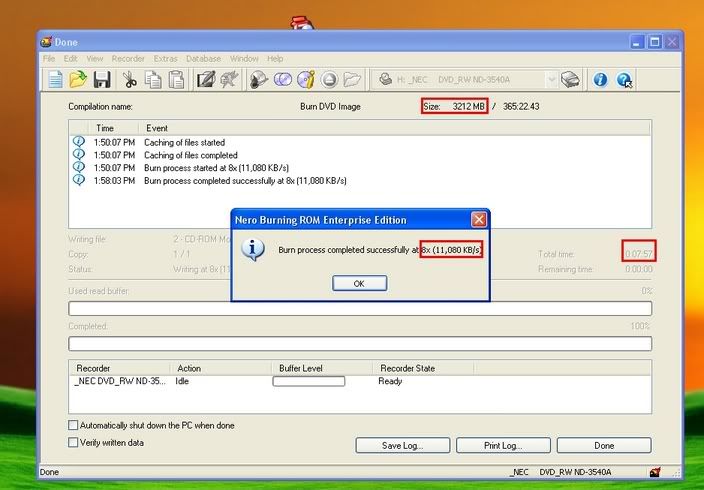Click the Completed progress bar
This screenshot has width=704, height=490.
(360, 344)
